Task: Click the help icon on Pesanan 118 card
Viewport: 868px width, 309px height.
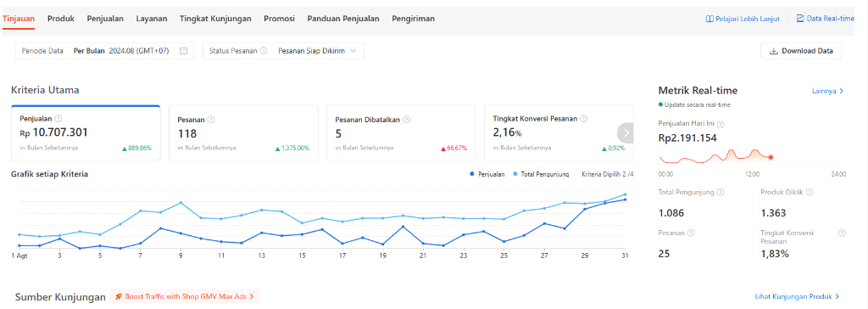Action: click(x=211, y=119)
